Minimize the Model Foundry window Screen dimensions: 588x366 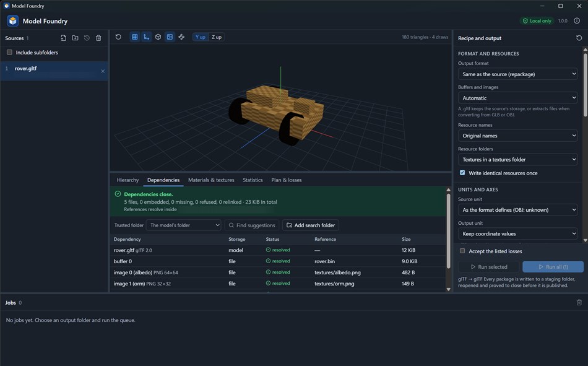[x=542, y=6]
